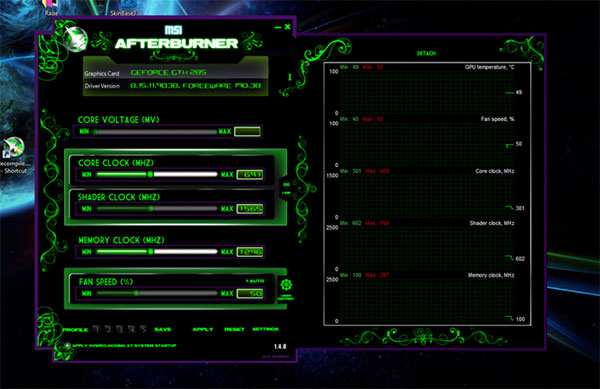Click the Core Clock value field

tap(250, 175)
